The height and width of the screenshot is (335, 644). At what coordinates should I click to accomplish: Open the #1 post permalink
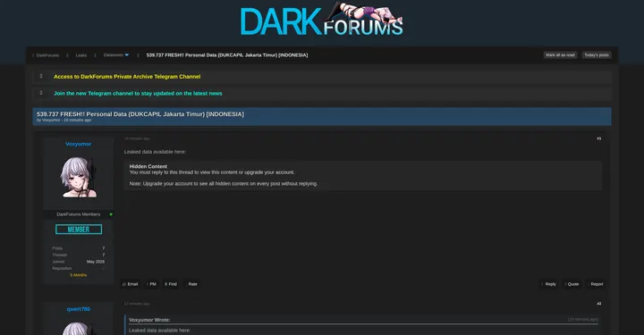(x=598, y=138)
